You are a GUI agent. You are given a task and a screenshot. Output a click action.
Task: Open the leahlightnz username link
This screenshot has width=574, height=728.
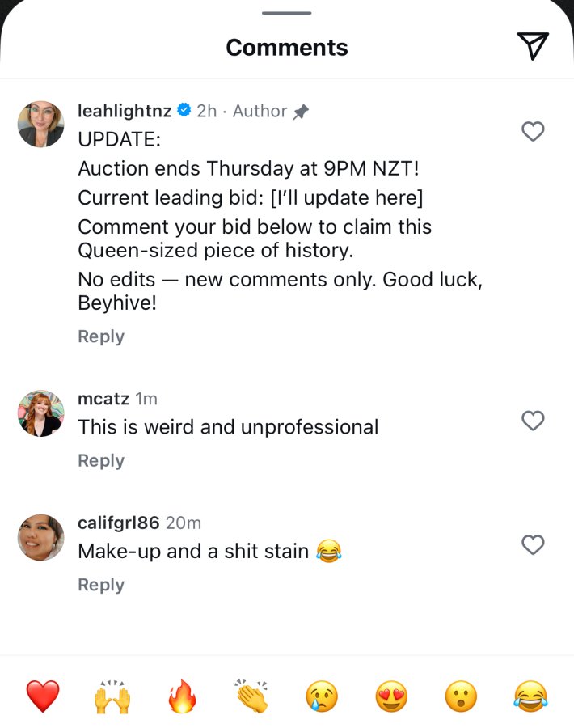pyautogui.click(x=125, y=111)
